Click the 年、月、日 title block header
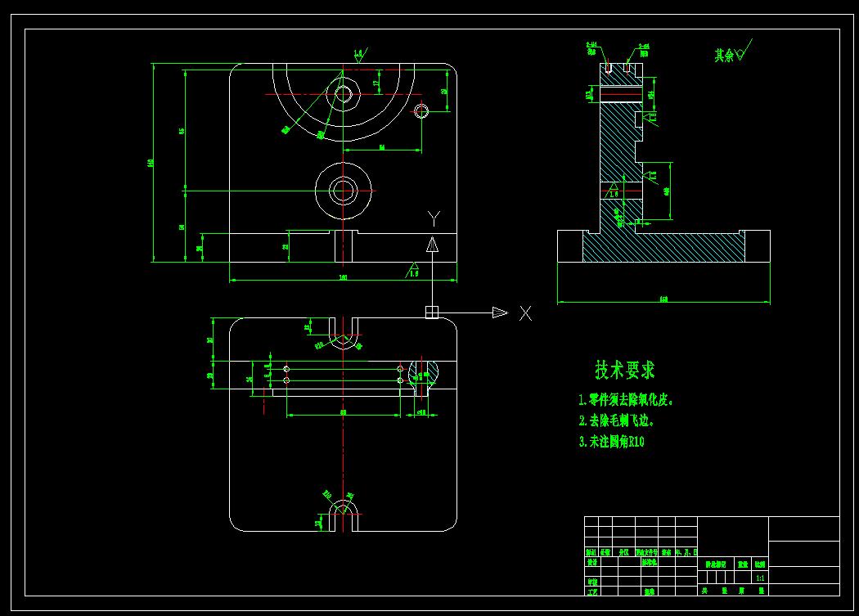 [x=686, y=552]
